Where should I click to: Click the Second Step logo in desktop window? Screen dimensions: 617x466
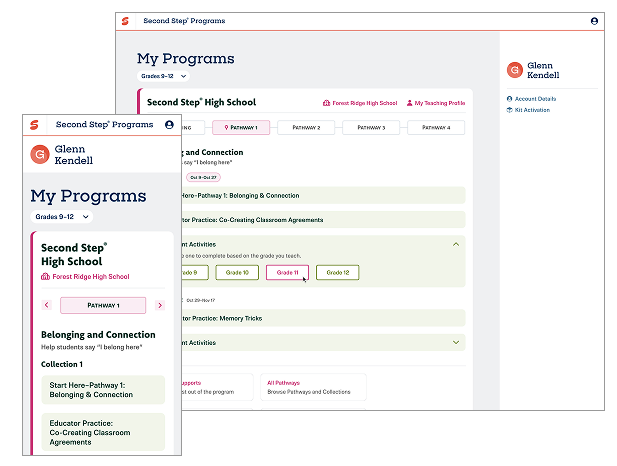pyautogui.click(x=125, y=21)
